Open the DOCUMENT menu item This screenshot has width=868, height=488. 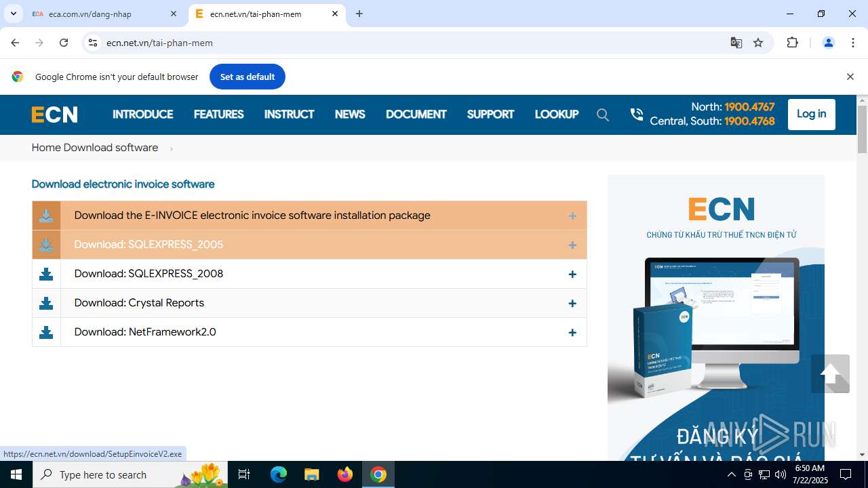coord(416,115)
